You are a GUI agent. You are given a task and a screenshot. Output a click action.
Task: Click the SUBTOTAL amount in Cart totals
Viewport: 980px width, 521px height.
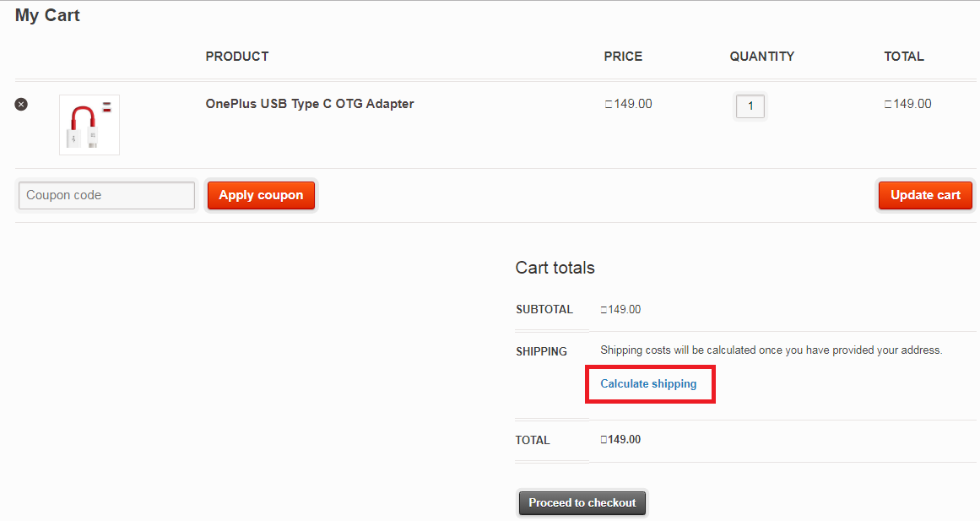(x=620, y=310)
